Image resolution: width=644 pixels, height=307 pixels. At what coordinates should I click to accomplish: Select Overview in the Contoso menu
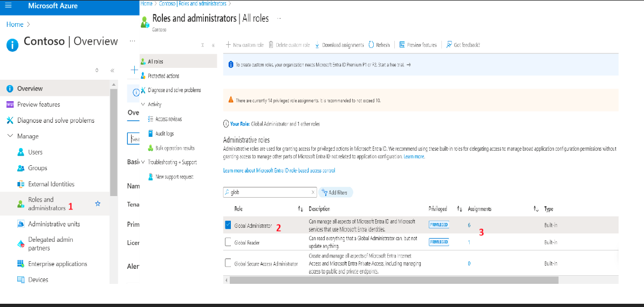pos(54,88)
